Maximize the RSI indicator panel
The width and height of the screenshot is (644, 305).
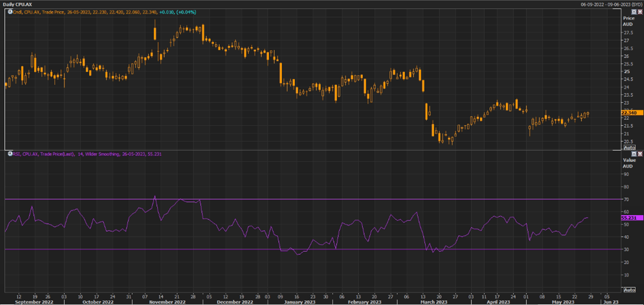point(634,154)
